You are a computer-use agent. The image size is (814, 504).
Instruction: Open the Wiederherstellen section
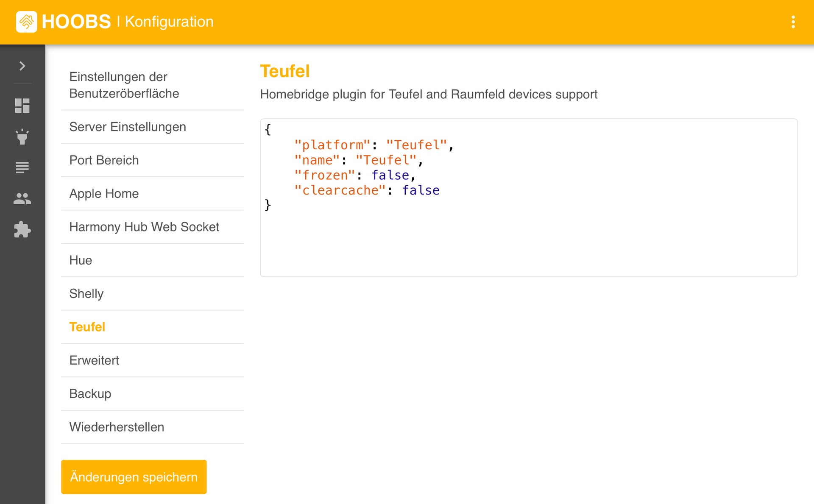tap(153, 427)
